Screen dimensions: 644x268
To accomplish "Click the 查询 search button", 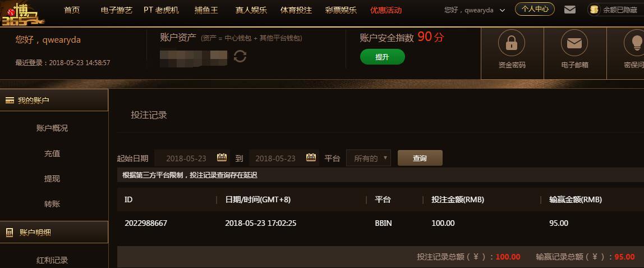I will tap(420, 158).
